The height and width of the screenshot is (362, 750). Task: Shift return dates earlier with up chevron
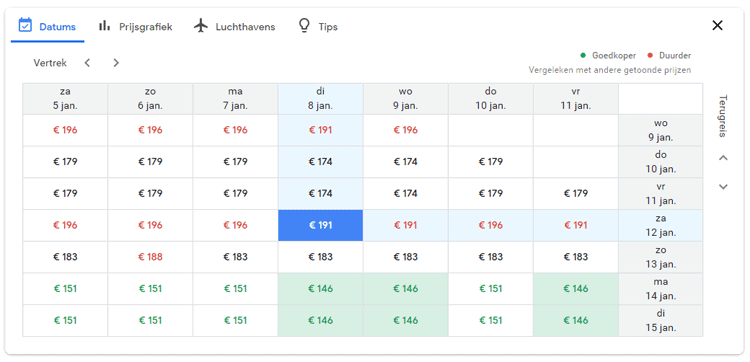pyautogui.click(x=723, y=158)
